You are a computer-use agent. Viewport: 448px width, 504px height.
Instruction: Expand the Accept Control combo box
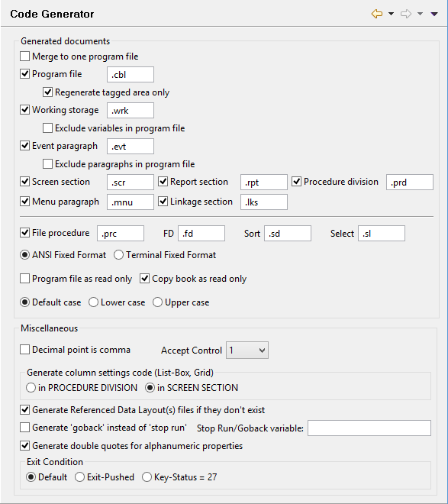click(247, 350)
